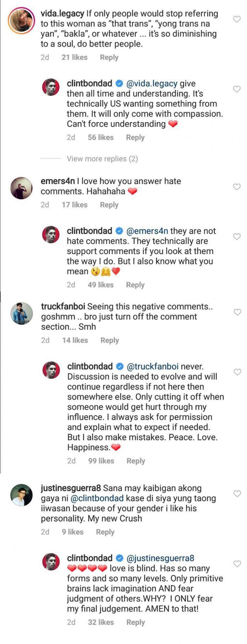The image size is (247, 644).
Task: Heart justinesguerra8's comment
Action: coord(237,494)
